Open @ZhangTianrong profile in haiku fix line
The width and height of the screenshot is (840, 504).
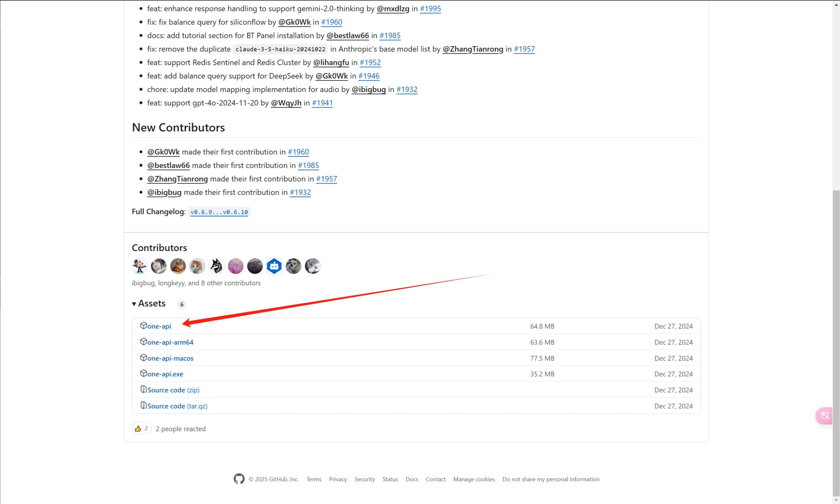click(x=473, y=49)
